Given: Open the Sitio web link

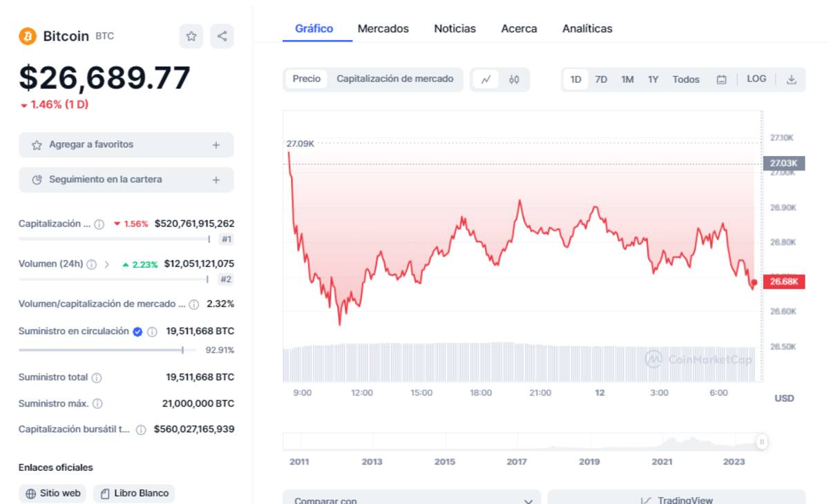Looking at the screenshot, I should tap(53, 494).
